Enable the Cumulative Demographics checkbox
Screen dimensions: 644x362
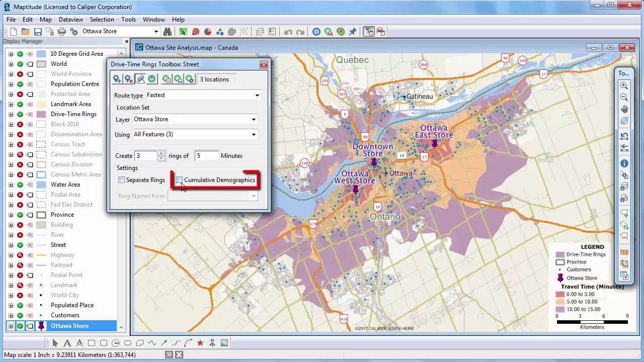[180, 180]
